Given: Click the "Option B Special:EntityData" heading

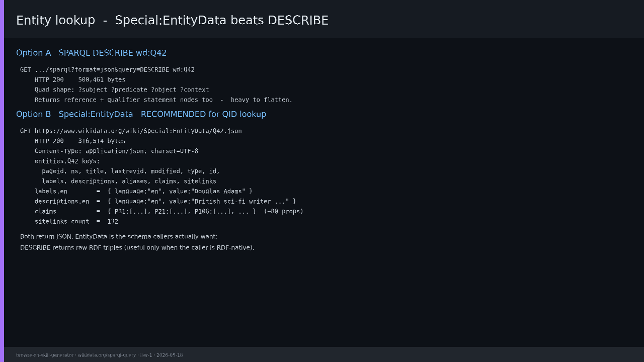Looking at the screenshot, I should (141, 114).
